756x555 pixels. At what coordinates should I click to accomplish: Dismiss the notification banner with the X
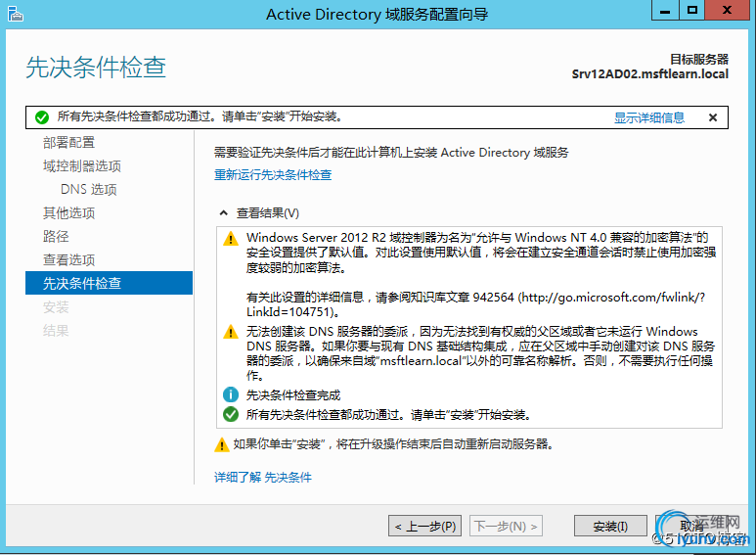tap(713, 117)
